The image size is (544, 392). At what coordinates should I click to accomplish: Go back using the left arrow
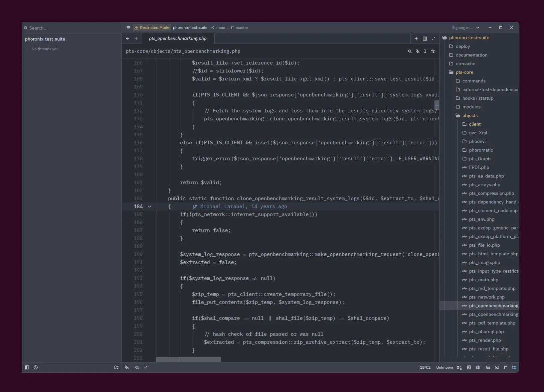(127, 39)
